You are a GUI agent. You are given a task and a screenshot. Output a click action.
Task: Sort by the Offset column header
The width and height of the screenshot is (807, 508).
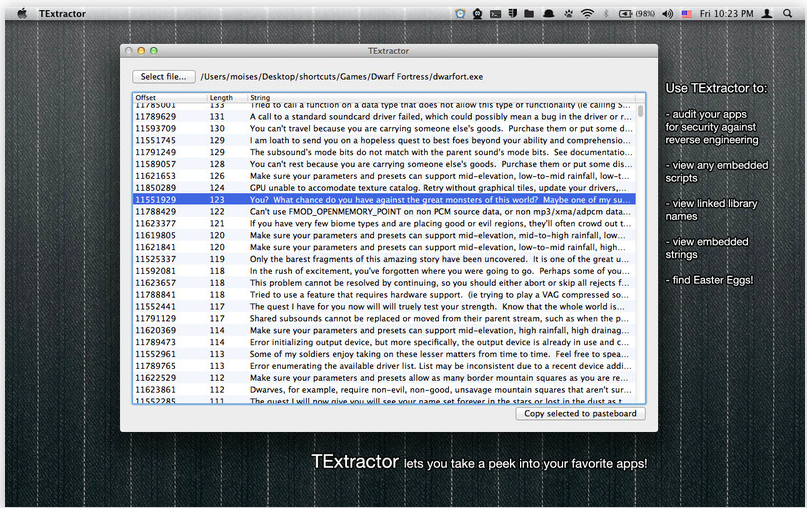pyautogui.click(x=170, y=97)
